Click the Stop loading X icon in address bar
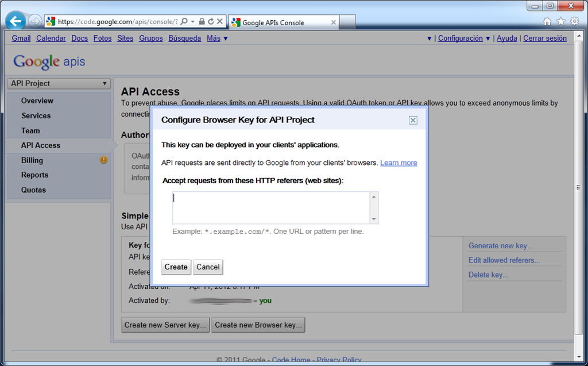This screenshot has width=588, height=366. tap(220, 21)
